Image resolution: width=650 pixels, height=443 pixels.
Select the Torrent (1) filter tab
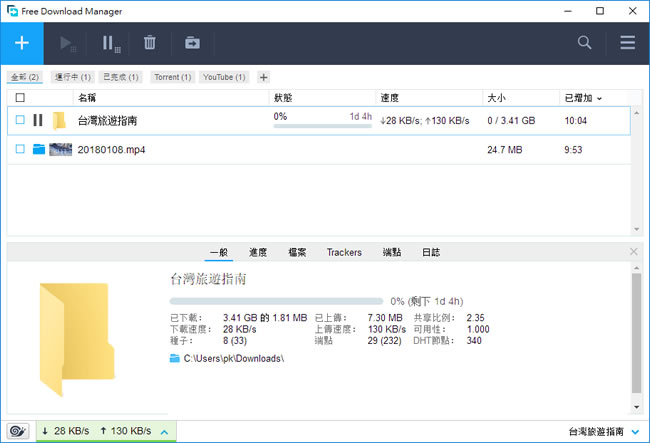coord(172,77)
